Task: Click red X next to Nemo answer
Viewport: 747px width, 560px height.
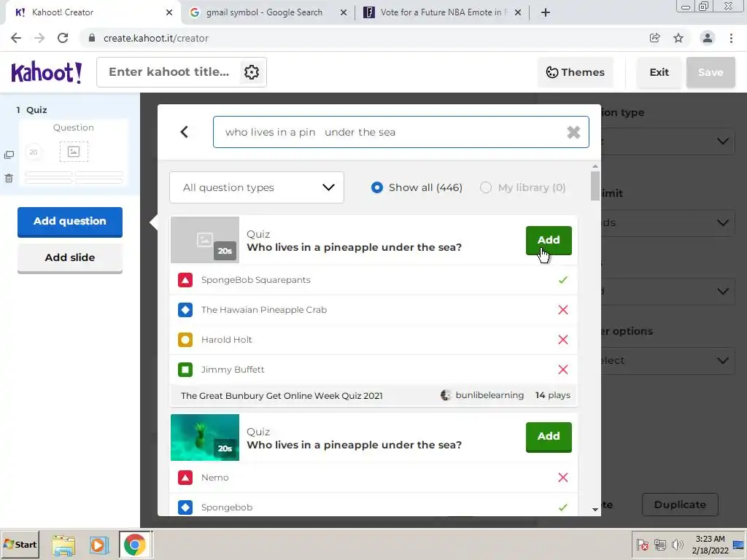Action: click(563, 478)
